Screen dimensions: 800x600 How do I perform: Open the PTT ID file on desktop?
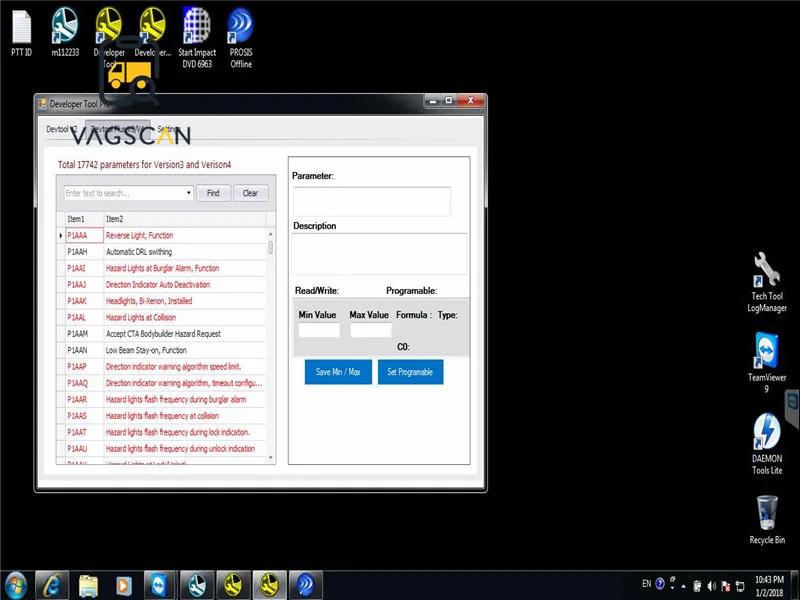pyautogui.click(x=21, y=34)
